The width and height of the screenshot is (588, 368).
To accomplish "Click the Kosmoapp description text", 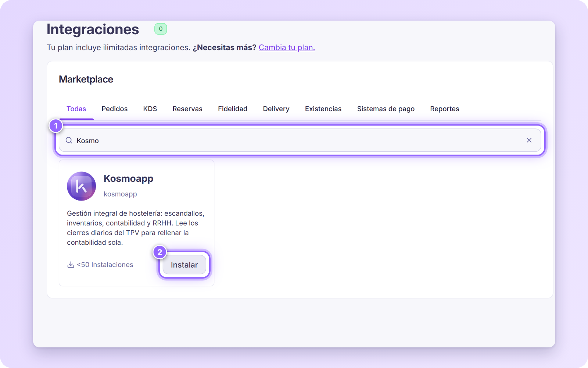I will point(136,228).
